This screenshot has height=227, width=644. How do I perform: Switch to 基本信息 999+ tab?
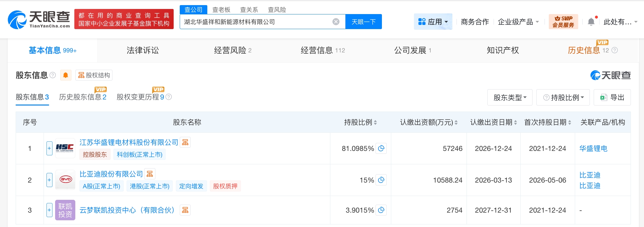coord(53,50)
